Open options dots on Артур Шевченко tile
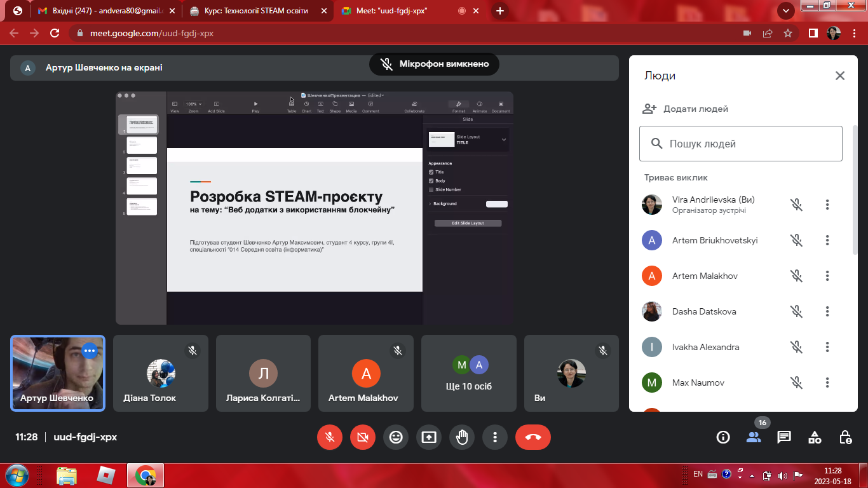868x488 pixels. [90, 350]
